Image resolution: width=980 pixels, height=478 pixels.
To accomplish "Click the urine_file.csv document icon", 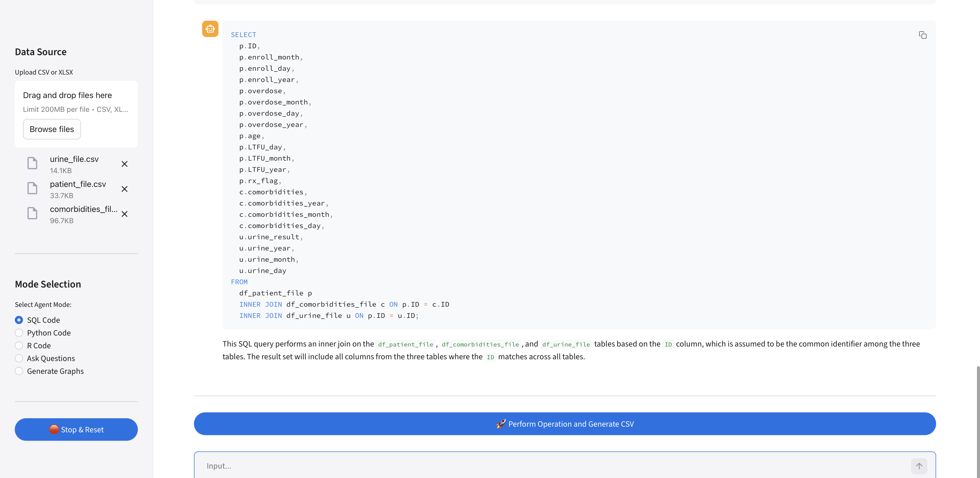I will tap(32, 163).
